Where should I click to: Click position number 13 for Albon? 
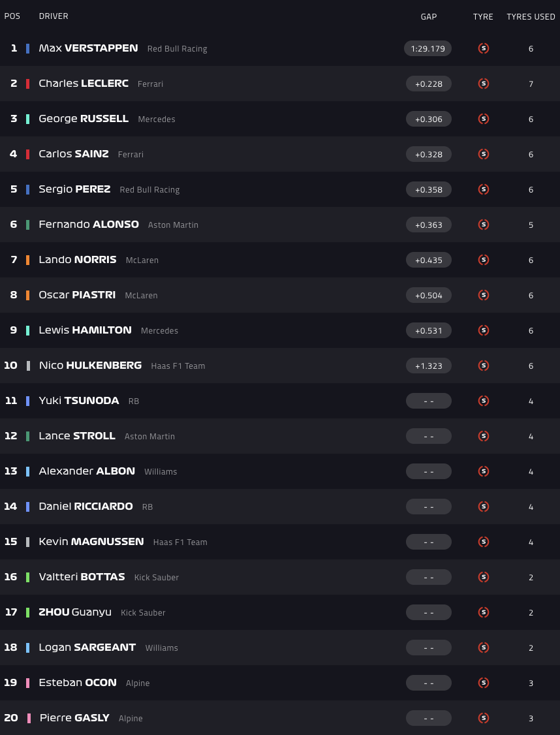11,471
